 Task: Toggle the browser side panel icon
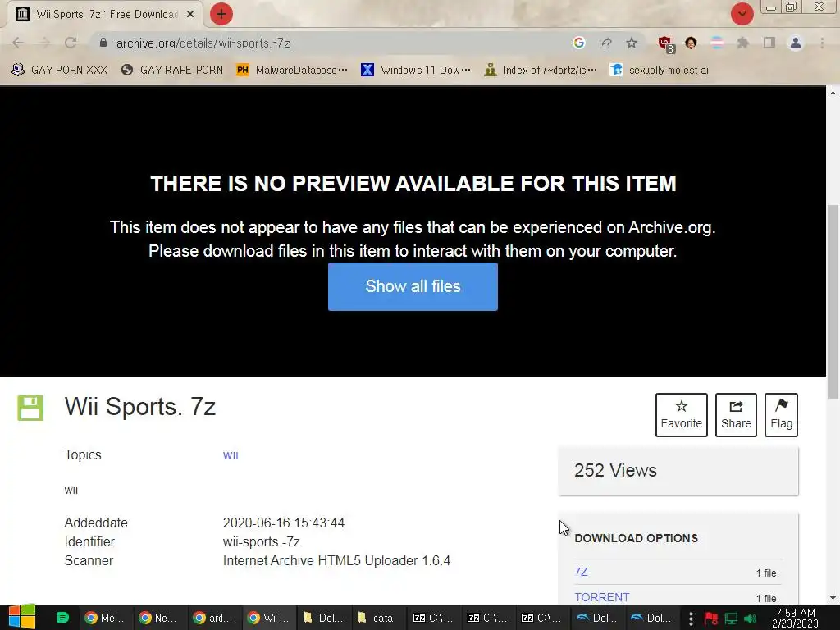(769, 43)
